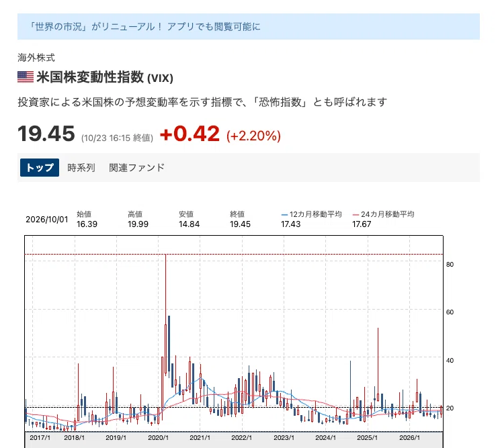This screenshot has width=500, height=448.
Task: Click the 海外株式 category label
Action: pos(36,58)
